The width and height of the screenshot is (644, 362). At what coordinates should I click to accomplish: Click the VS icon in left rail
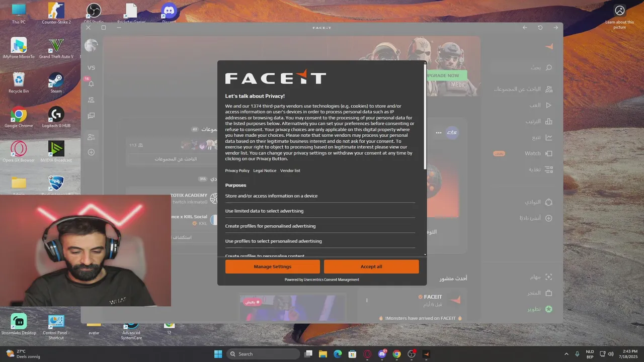(x=91, y=67)
